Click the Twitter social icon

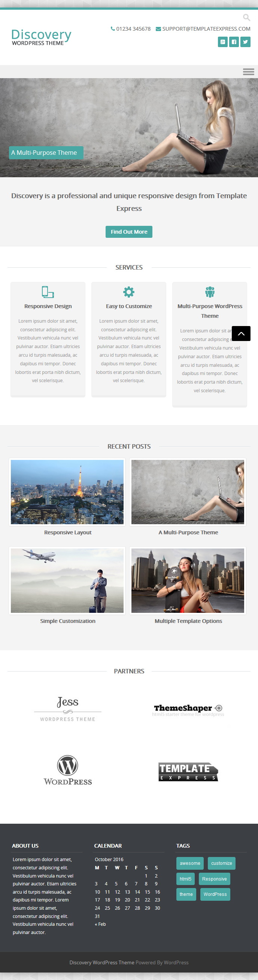245,42
